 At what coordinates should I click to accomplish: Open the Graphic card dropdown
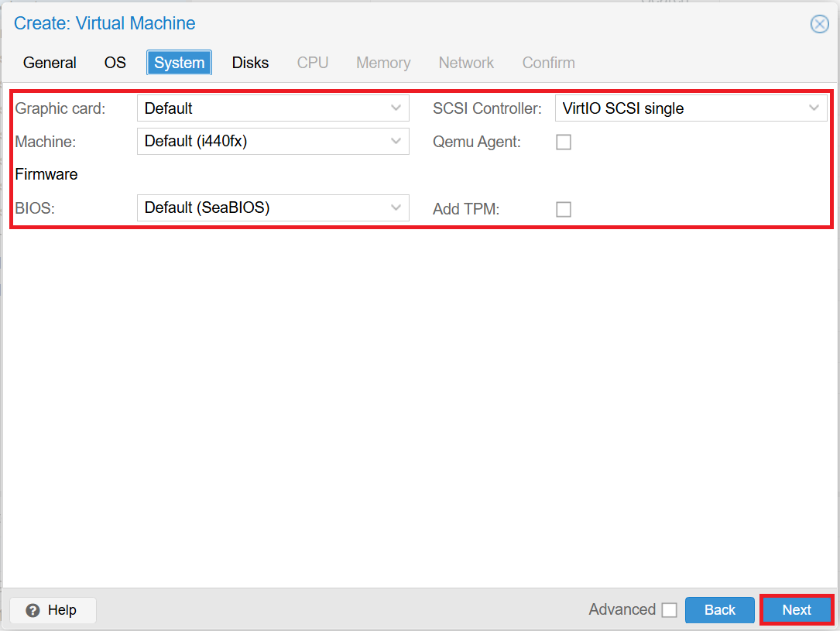tap(271, 108)
